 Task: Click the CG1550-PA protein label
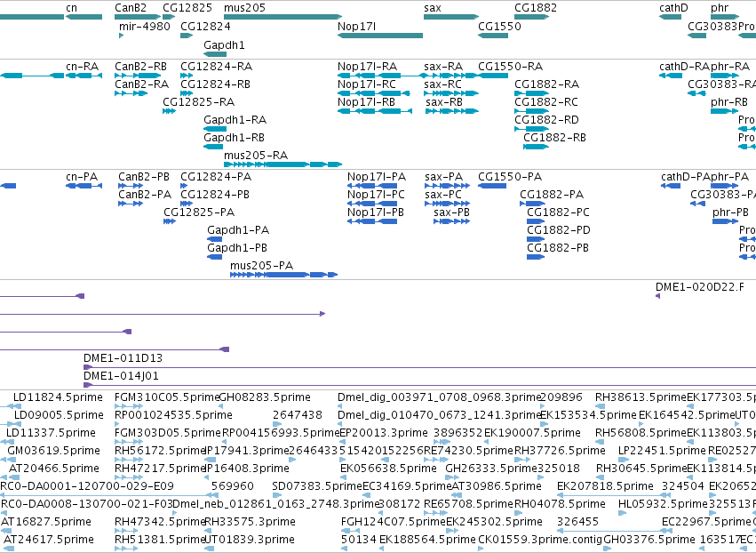(510, 177)
